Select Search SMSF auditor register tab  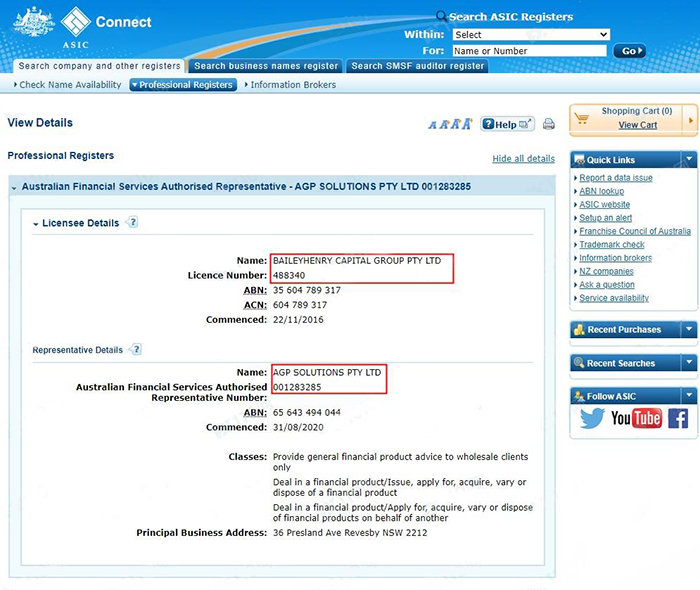(417, 66)
